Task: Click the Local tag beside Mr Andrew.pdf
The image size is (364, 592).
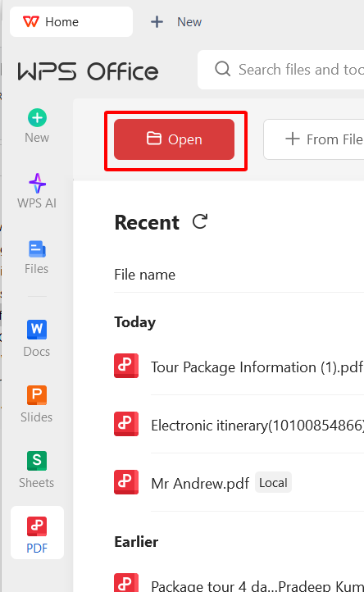Action: (x=273, y=482)
